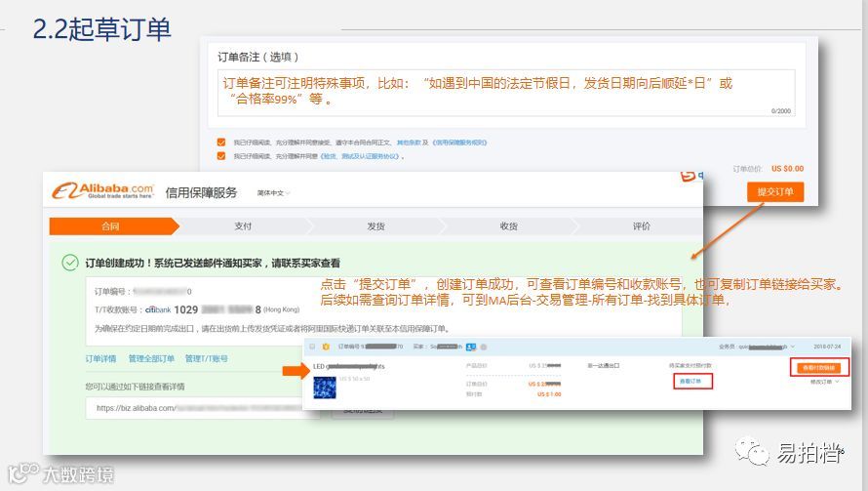Open the 其他条款 link in the first agreement
Image resolution: width=868 pixels, height=491 pixels.
(x=409, y=143)
